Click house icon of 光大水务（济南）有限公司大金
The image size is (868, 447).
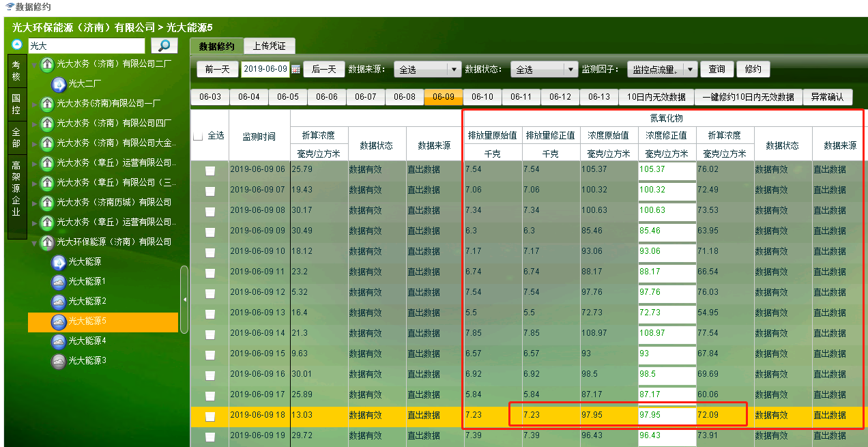47,143
